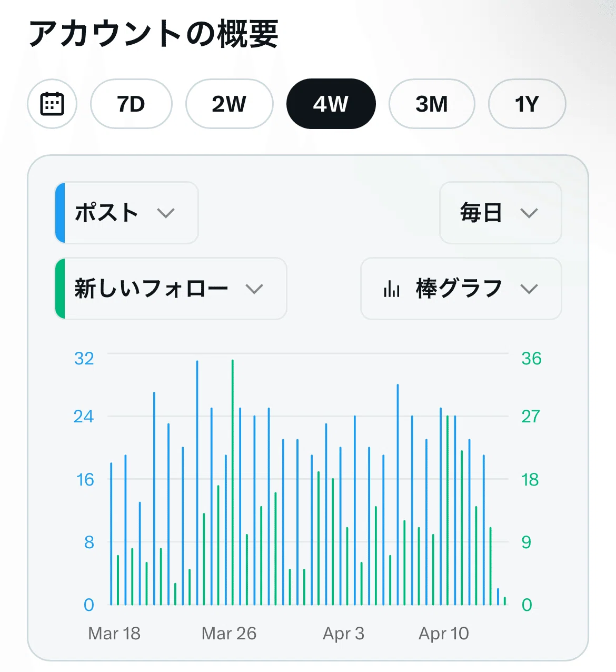This screenshot has width=616, height=672.
Task: Click the chevron next to 毎日
Action: [529, 213]
